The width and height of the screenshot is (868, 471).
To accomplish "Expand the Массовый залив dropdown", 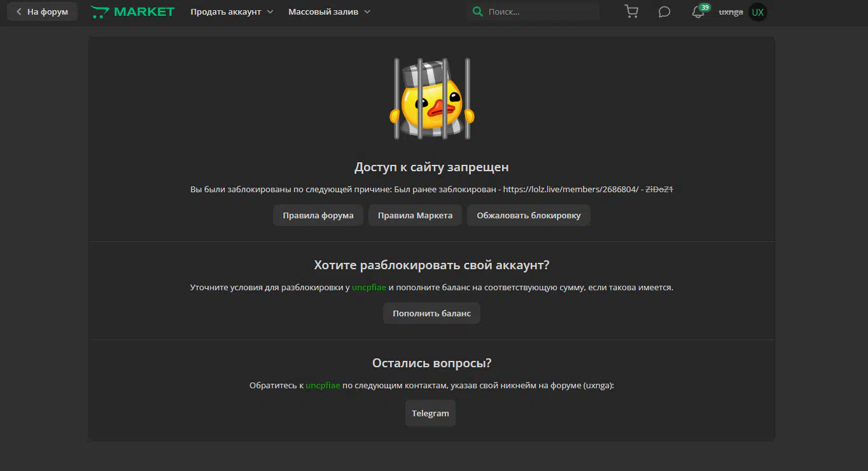I will (x=329, y=11).
